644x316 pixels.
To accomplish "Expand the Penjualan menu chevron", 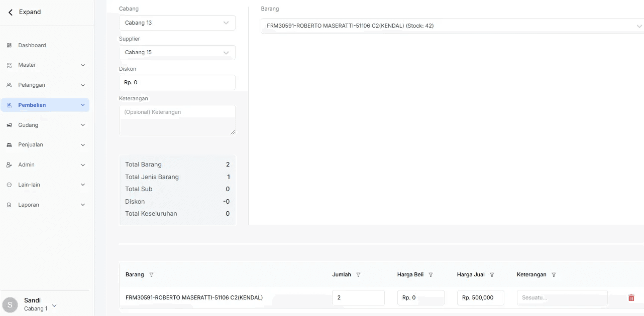I will click(x=83, y=145).
